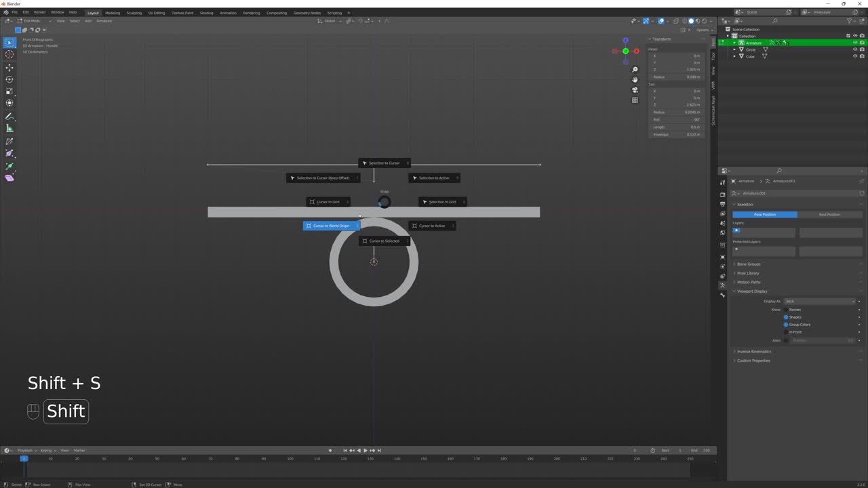Hide the Cube object in outliner
The image size is (868, 488).
click(x=854, y=56)
